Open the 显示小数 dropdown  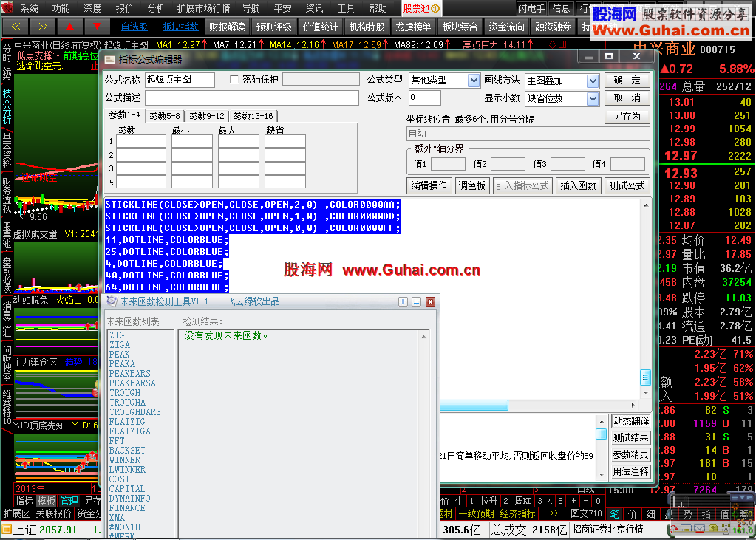click(x=593, y=99)
